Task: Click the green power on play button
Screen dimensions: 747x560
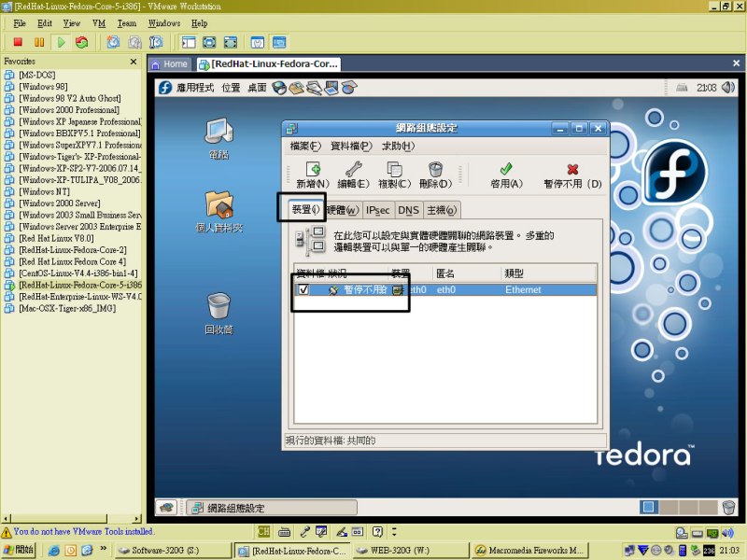Action: tap(61, 42)
